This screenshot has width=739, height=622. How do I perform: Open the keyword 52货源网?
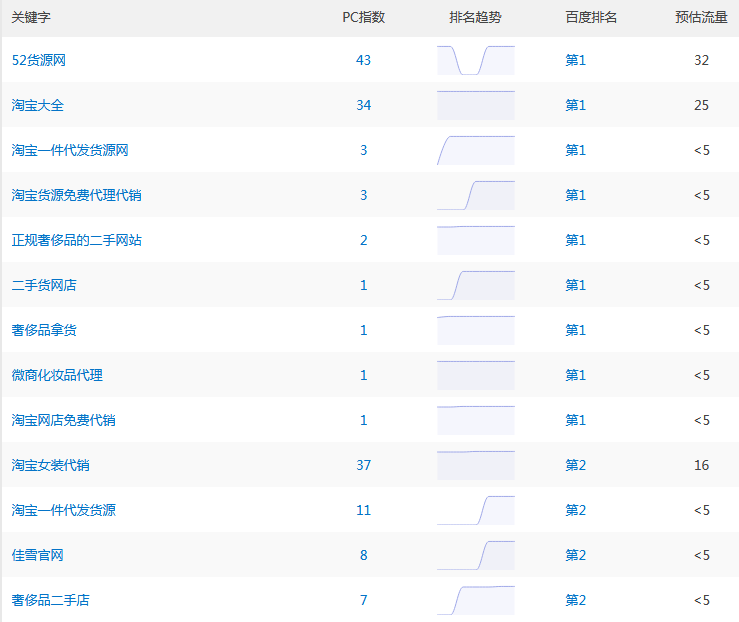(39, 60)
